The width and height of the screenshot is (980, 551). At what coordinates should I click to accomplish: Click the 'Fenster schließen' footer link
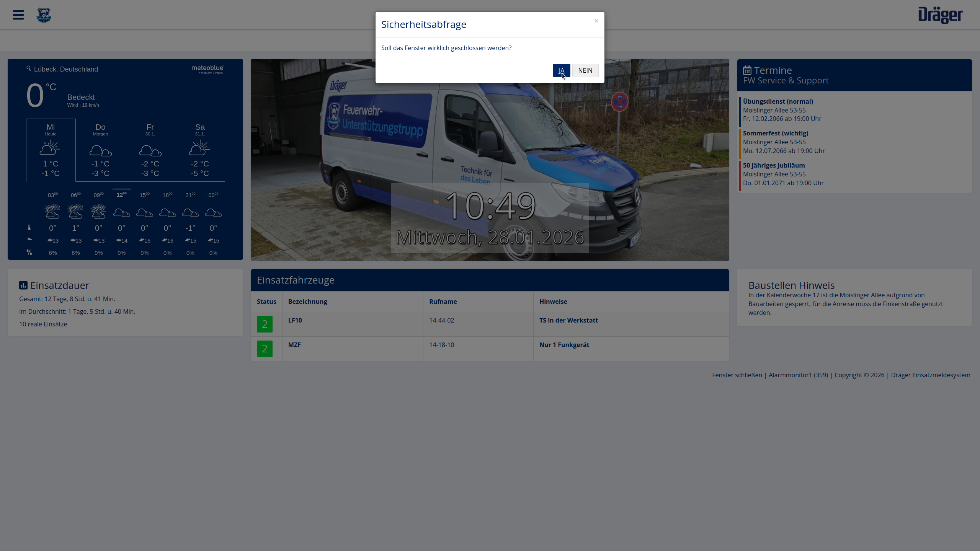click(x=737, y=375)
